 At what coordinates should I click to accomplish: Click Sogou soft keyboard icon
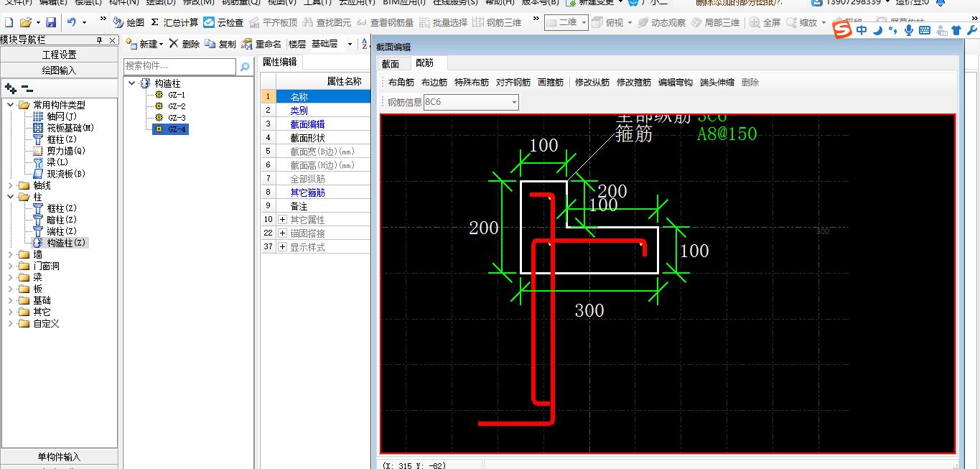click(925, 30)
